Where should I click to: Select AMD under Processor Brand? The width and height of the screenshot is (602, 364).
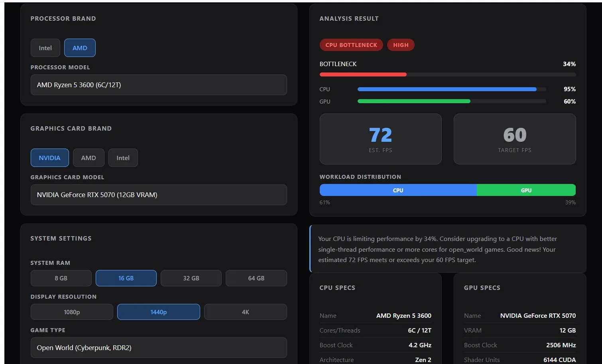pyautogui.click(x=80, y=48)
